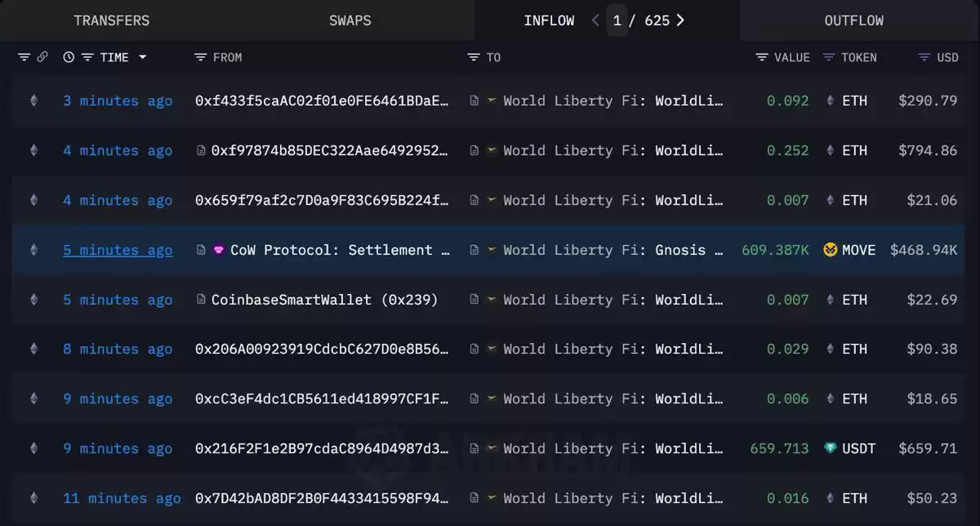Click the $50.23 USD amount
Image resolution: width=980 pixels, height=526 pixels.
coord(932,498)
